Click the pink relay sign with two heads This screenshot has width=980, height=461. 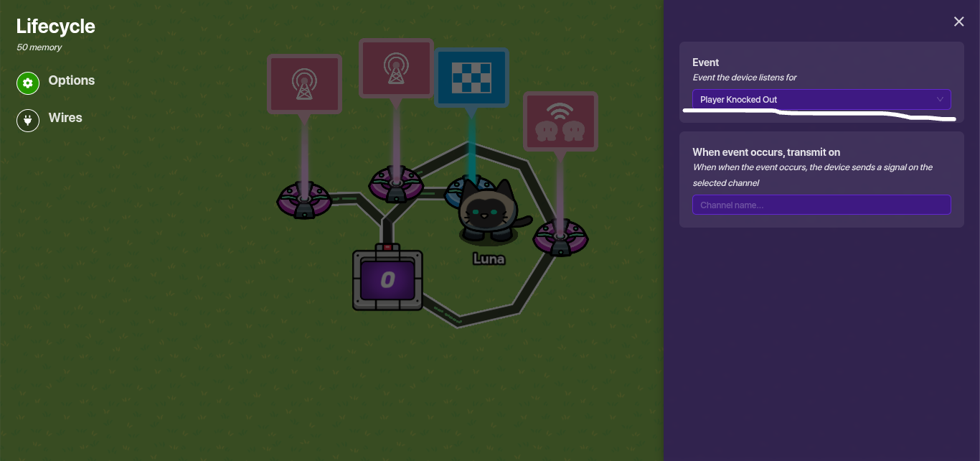tap(560, 121)
